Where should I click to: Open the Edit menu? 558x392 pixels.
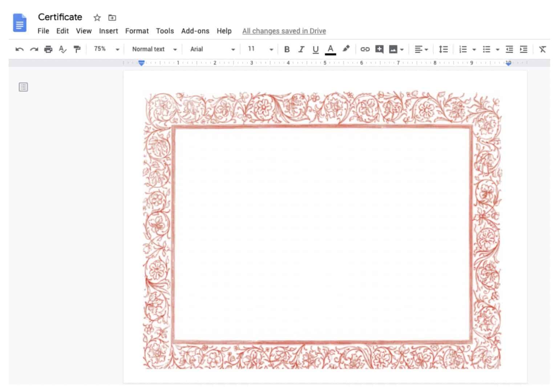pyautogui.click(x=62, y=31)
